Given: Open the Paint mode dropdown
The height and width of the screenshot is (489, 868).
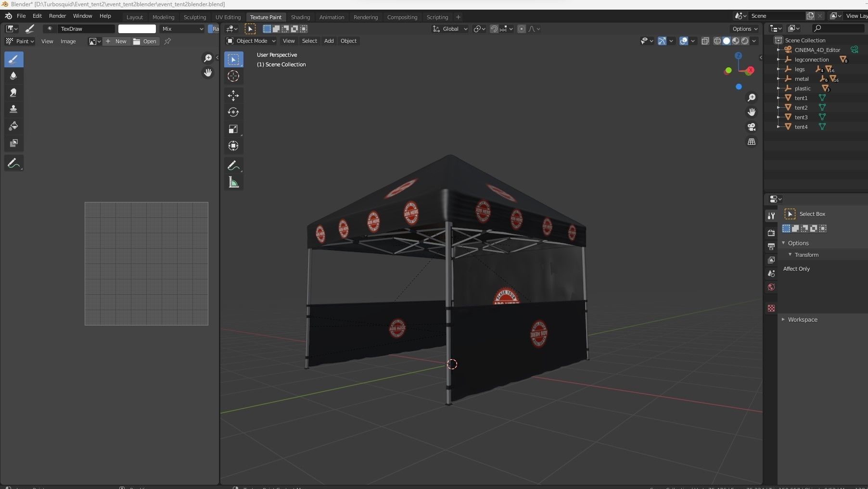Looking at the screenshot, I should pos(20,41).
